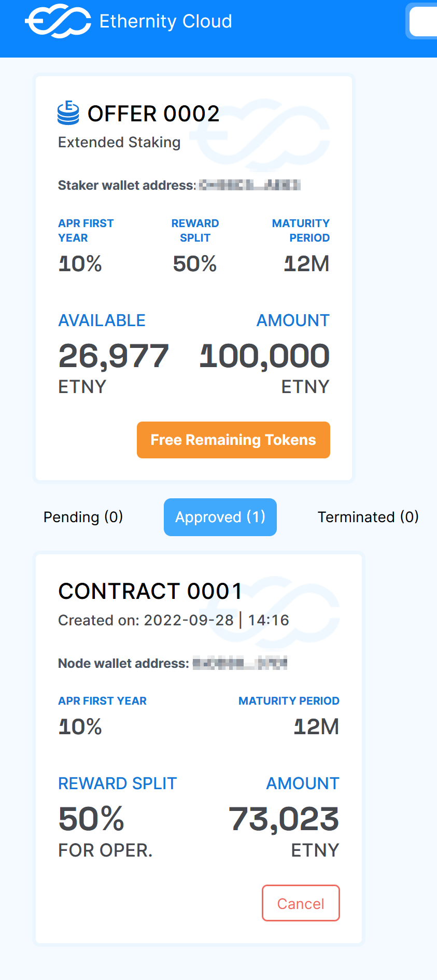Click the 50% reward split in offer card
The width and height of the screenshot is (437, 980).
(x=195, y=264)
